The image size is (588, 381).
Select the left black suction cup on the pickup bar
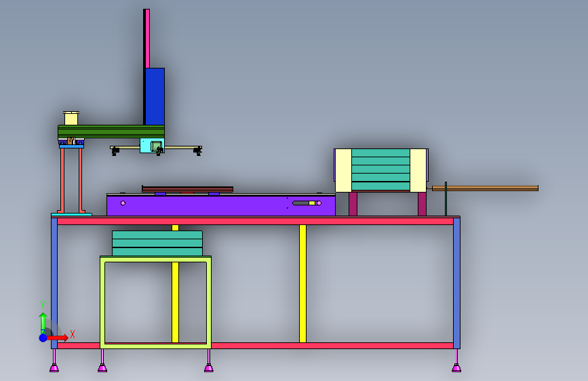(x=115, y=151)
